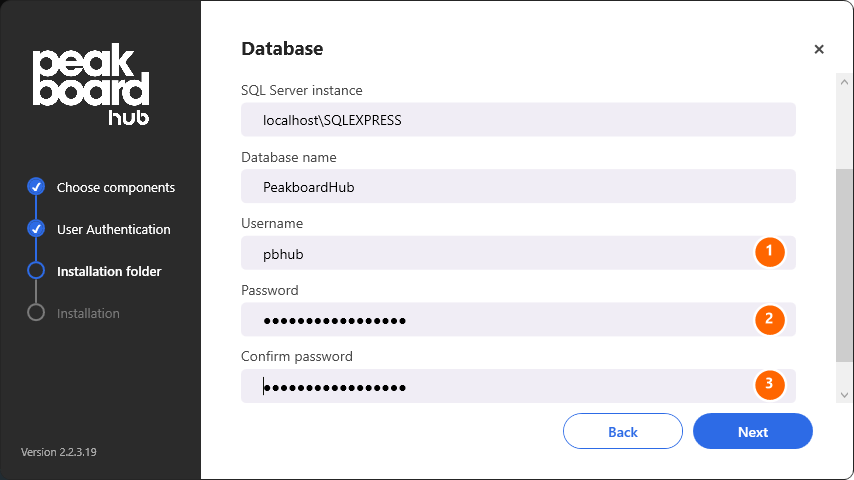
Task: Click the Confirm password field
Action: 518,386
